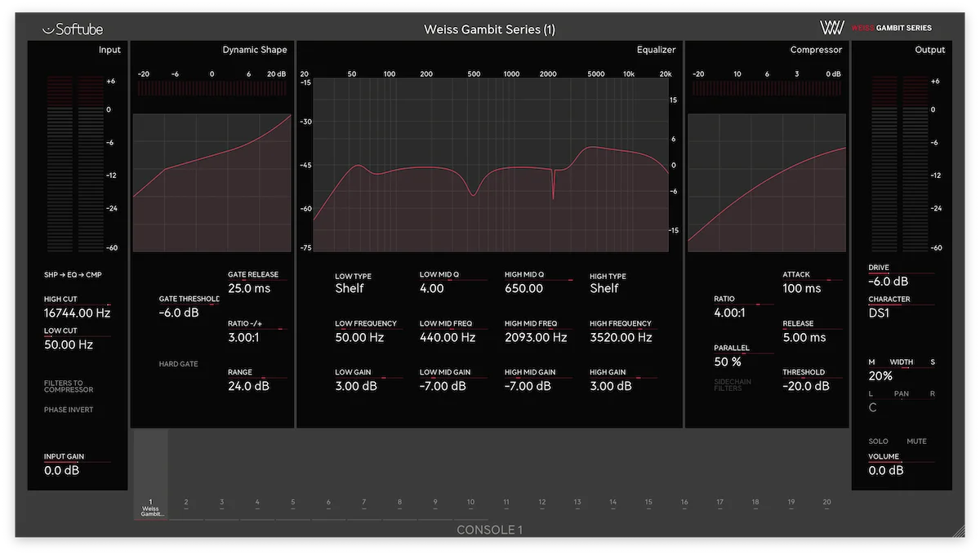Adjust the output Volume 0.0 dB
Viewport: 980px width, 555px height.
point(901,464)
